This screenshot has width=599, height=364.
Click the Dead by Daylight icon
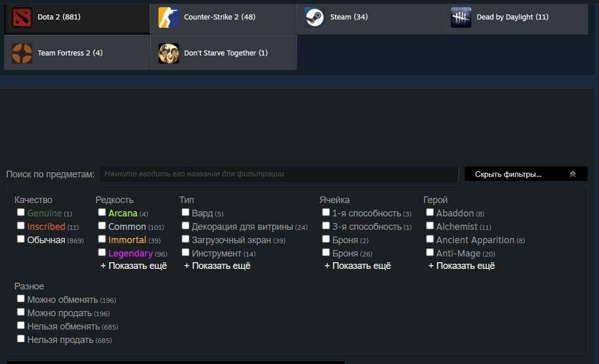[461, 17]
